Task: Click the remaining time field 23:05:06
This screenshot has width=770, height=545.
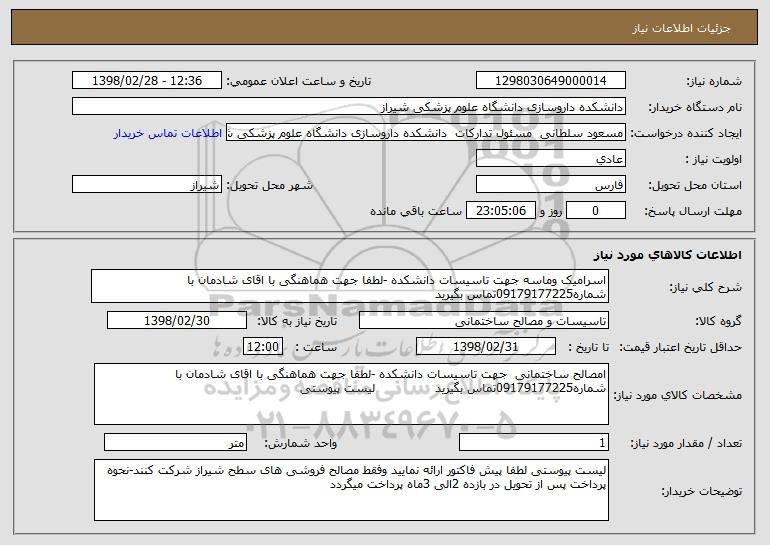Action: pos(500,211)
